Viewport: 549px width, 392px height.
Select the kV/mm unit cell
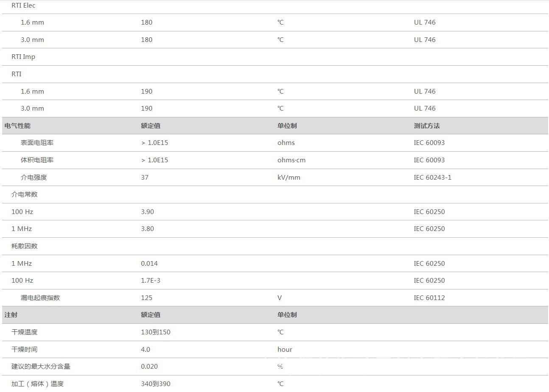click(x=289, y=178)
